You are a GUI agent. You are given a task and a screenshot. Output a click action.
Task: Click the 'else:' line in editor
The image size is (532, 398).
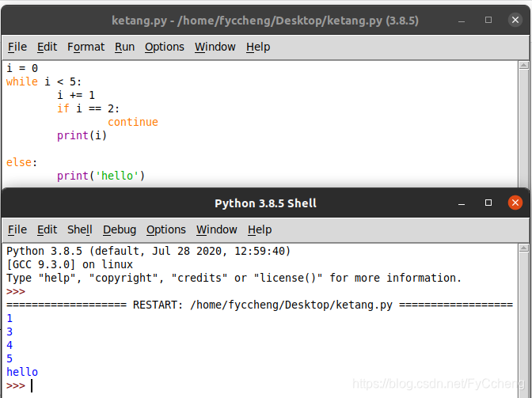click(x=21, y=162)
